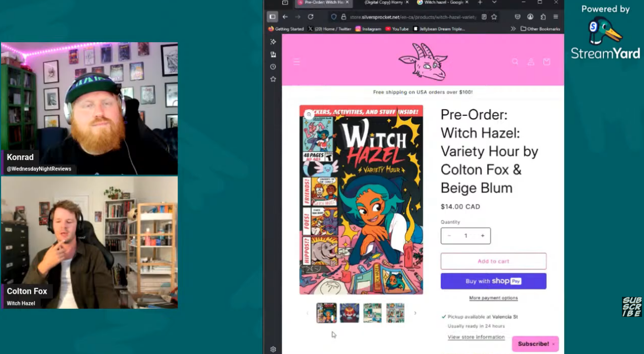Screen dimensions: 644x354
Task: Click the address bar URL field
Action: pyautogui.click(x=413, y=17)
